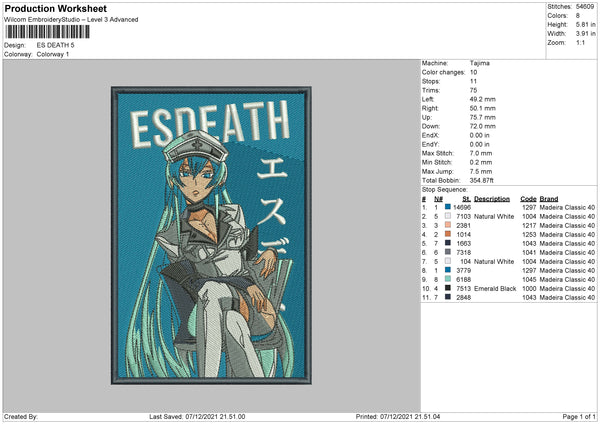Click Madeira Classic 40 brand in stop row 11

(567, 298)
